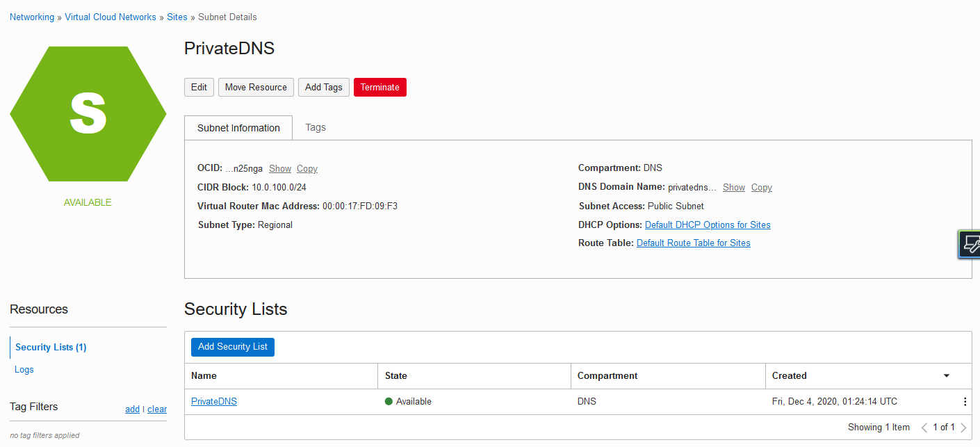The width and height of the screenshot is (980, 447).
Task: Open Default Route Table for Sites
Action: [x=693, y=243]
